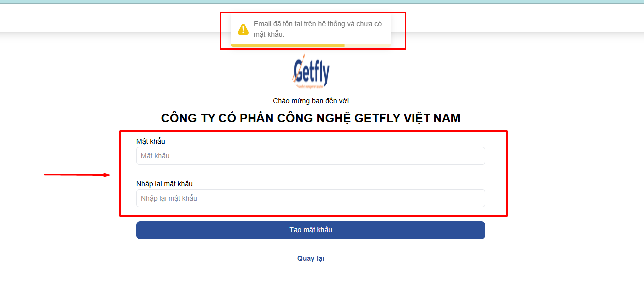Viewport: 644px width, 297px height.
Task: Focus the Nhập lại mật khẩu field
Action: point(310,198)
